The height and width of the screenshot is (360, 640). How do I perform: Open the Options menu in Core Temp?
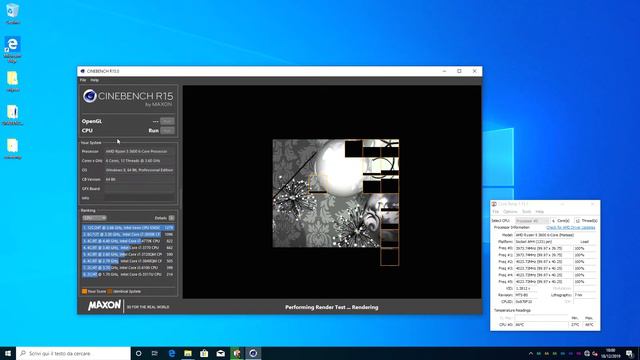(x=510, y=212)
